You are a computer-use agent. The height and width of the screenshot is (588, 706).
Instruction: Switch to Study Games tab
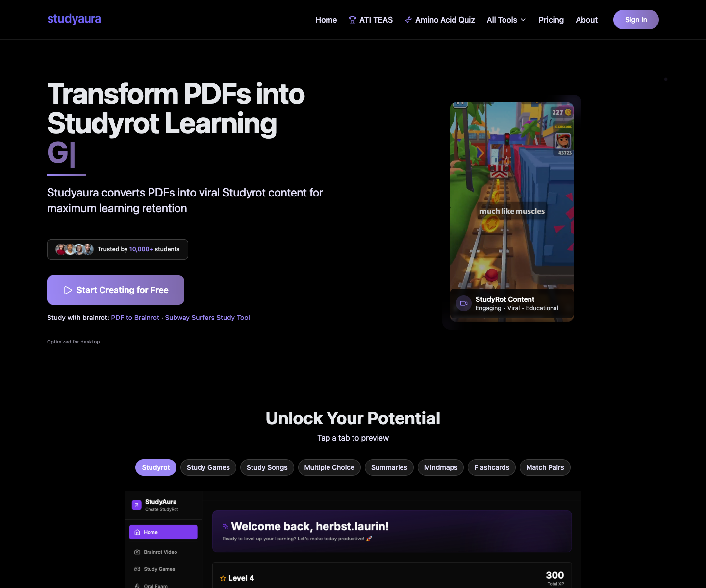click(x=208, y=467)
